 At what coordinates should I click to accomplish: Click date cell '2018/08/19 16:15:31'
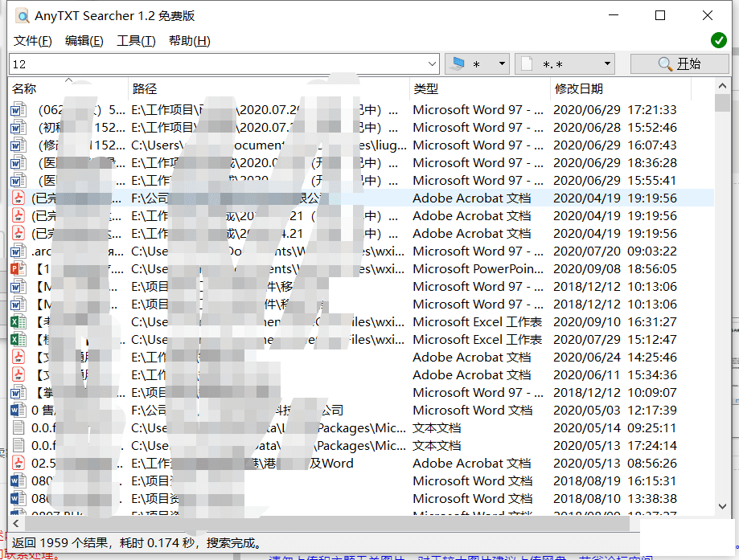(615, 481)
